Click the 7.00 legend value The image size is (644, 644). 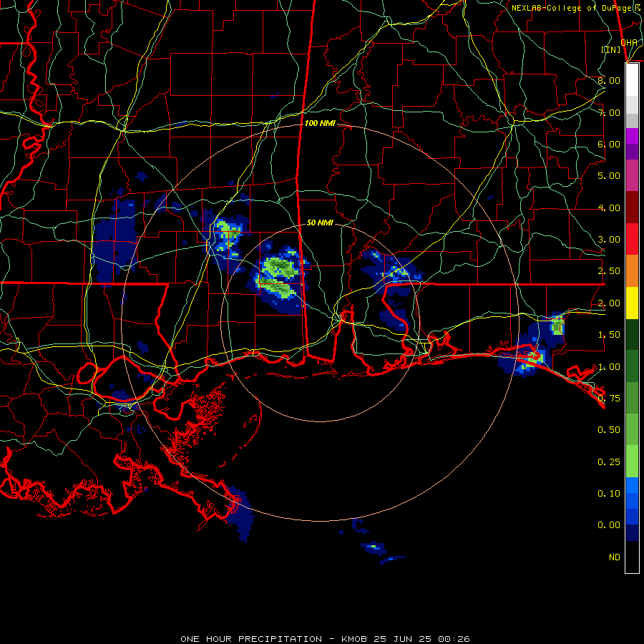[609, 112]
